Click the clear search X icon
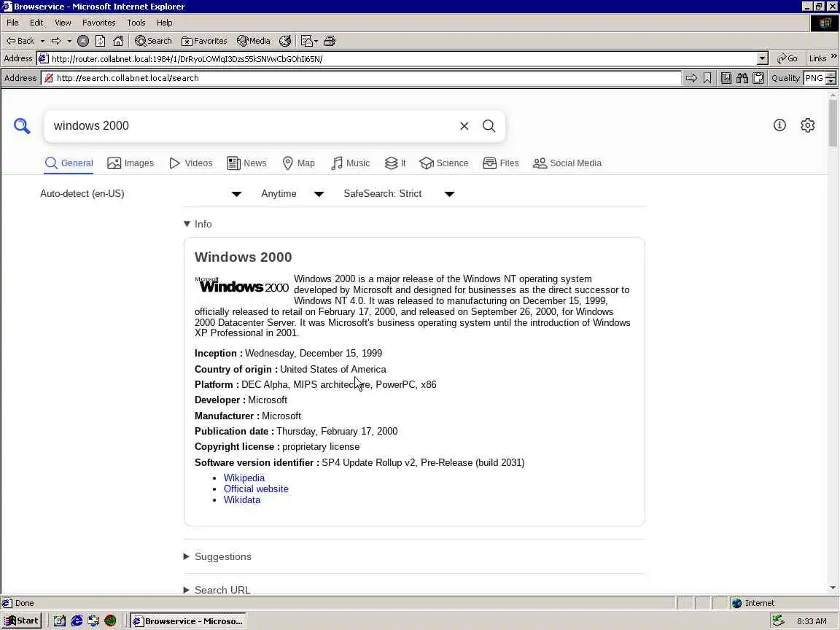 [x=464, y=126]
